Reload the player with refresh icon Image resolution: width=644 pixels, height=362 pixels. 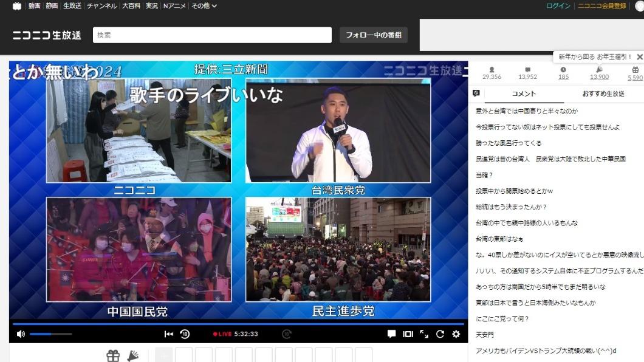pos(440,334)
